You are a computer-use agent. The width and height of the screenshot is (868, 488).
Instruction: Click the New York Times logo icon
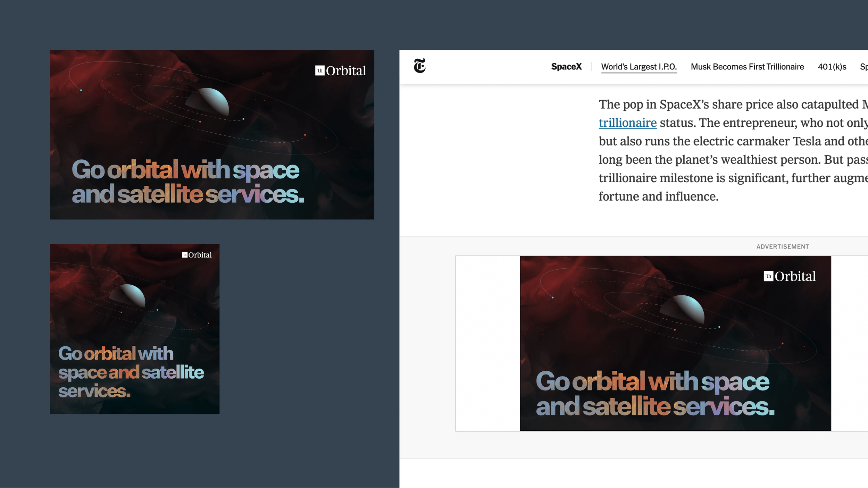coord(419,66)
